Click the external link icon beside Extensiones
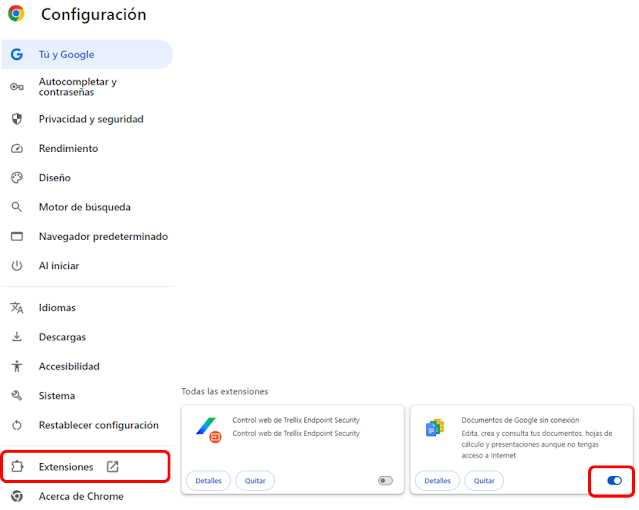Screen dimensions: 639x510 click(x=112, y=466)
